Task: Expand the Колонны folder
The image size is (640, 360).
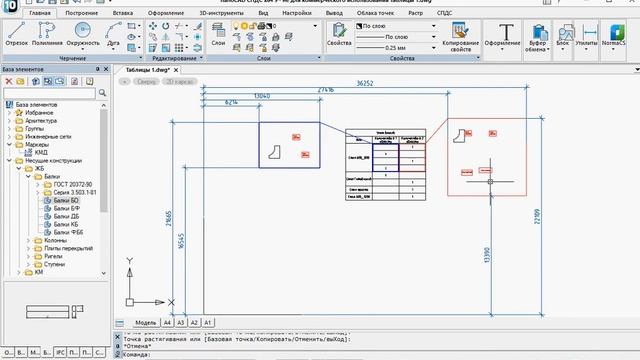Action: tap(29, 240)
